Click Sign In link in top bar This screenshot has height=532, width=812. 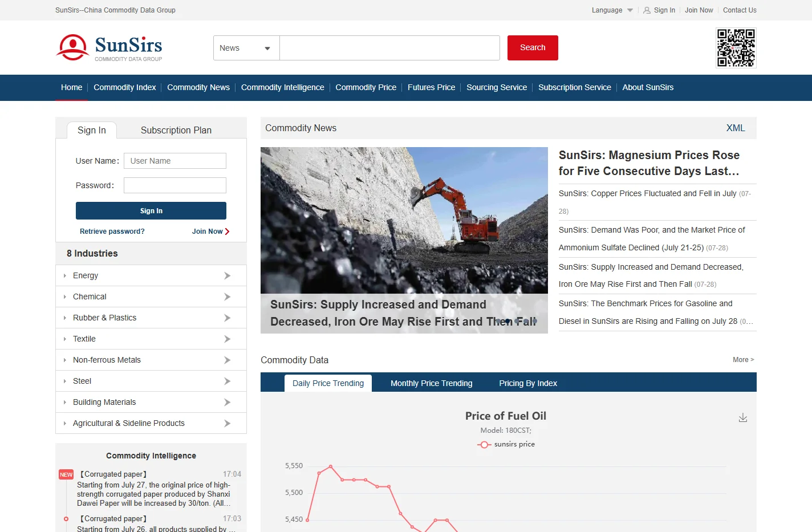[664, 10]
